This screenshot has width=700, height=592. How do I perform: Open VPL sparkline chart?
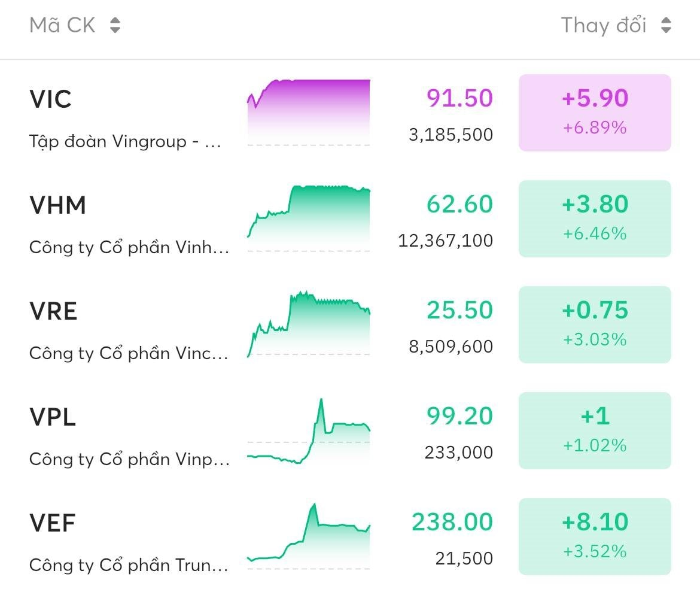pyautogui.click(x=309, y=431)
